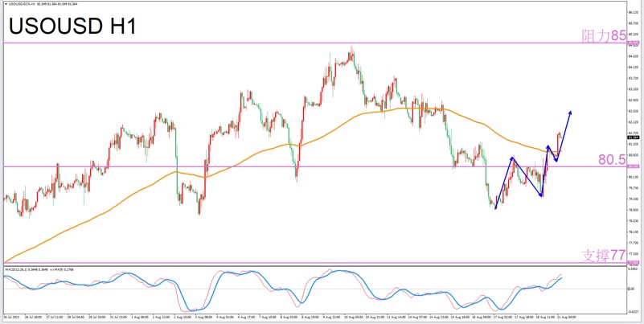Click the large USOUSD H1 title
644x324 pixels.
point(72,27)
